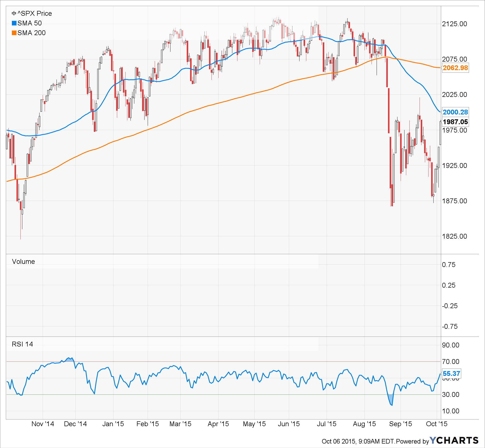This screenshot has height=448, width=485.
Task: Click the blue 2000.28 SMA 50 value tag
Action: point(455,112)
